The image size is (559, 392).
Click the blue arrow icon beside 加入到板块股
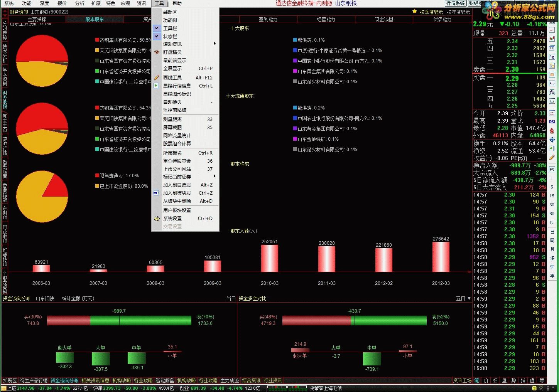pyautogui.click(x=156, y=193)
